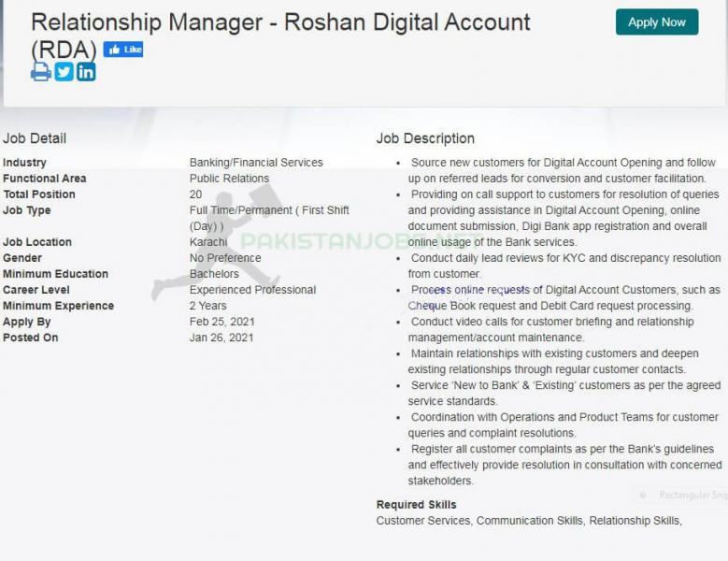Click the 'Public Relations' value
This screenshot has width=728, height=561.
(229, 179)
